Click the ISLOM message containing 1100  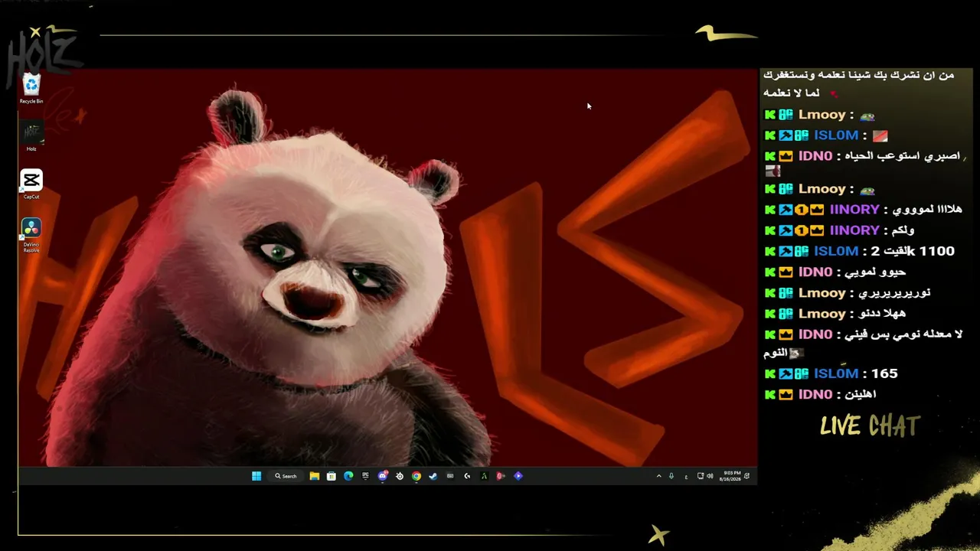pyautogui.click(x=859, y=251)
